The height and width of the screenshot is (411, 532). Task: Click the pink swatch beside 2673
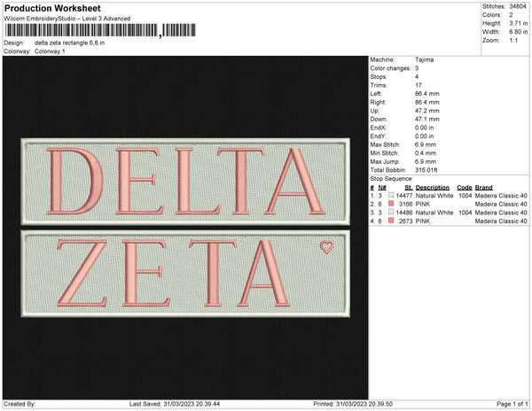click(x=391, y=221)
